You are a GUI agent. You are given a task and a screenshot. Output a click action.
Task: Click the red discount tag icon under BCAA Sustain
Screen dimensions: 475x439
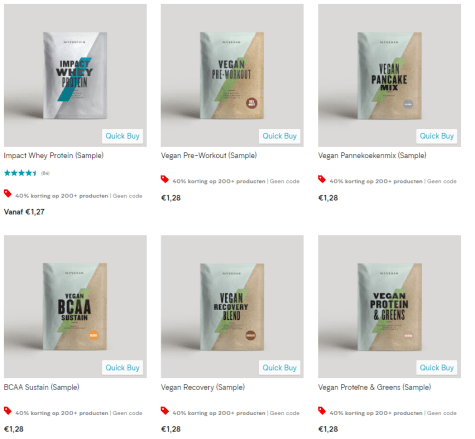[x=8, y=411]
